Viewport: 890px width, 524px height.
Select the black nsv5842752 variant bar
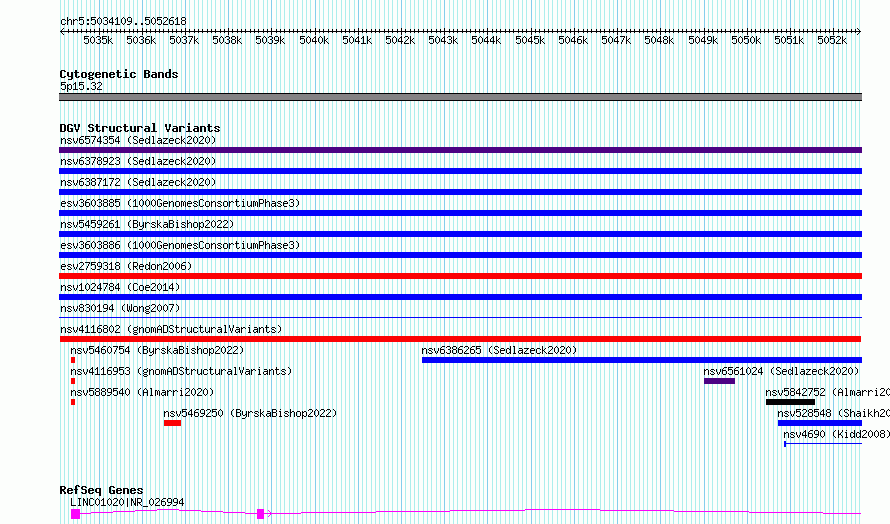click(790, 402)
